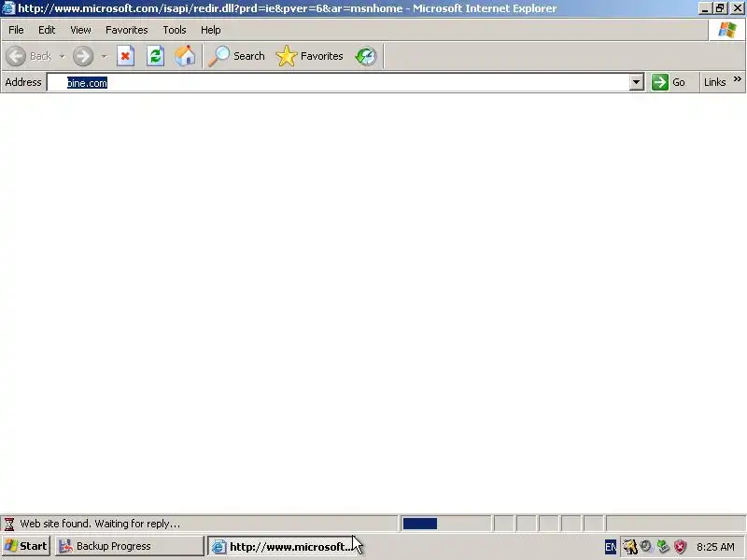Open the Help menu

pyautogui.click(x=211, y=30)
